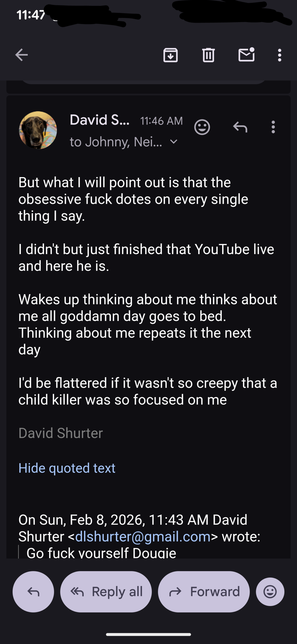
Task: Add emoji reaction in message header
Action: pos(202,127)
